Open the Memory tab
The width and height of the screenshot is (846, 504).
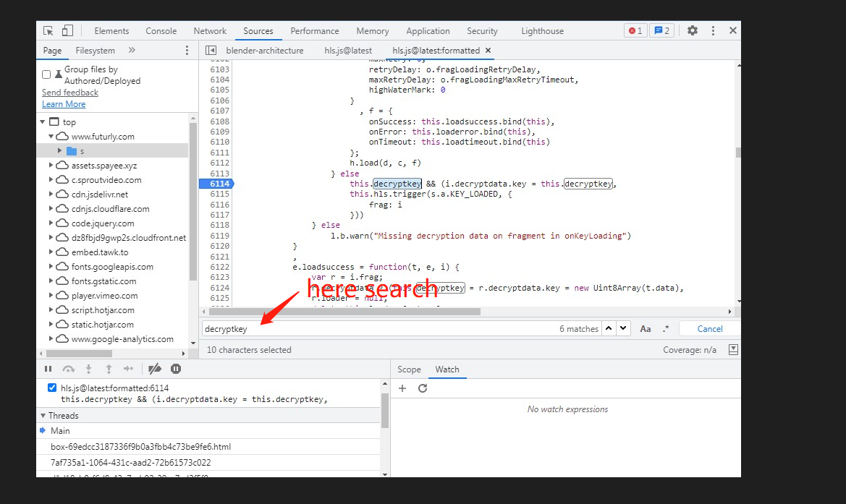(372, 30)
